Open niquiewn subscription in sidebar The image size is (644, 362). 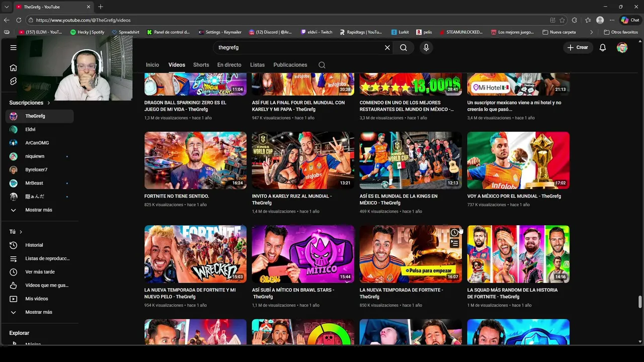[x=40, y=156]
